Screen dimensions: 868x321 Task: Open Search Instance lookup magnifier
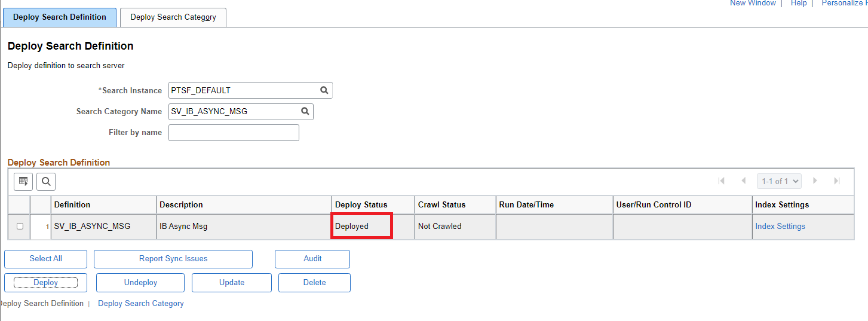pyautogui.click(x=324, y=90)
